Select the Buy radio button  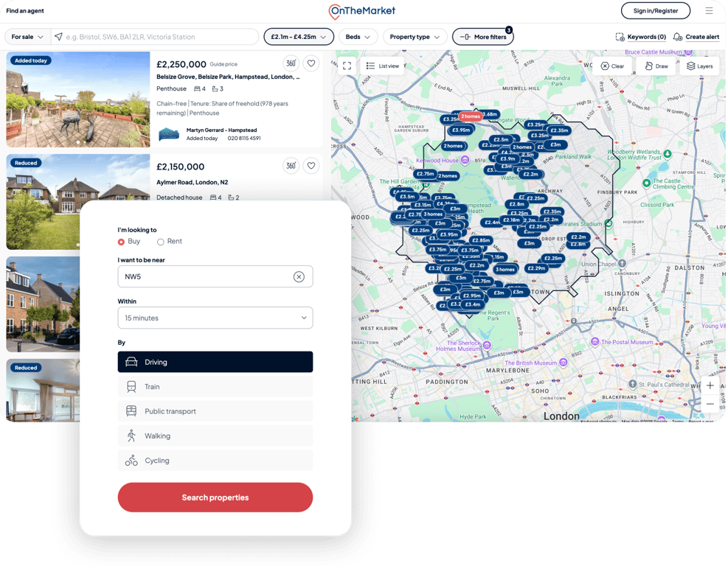point(121,241)
